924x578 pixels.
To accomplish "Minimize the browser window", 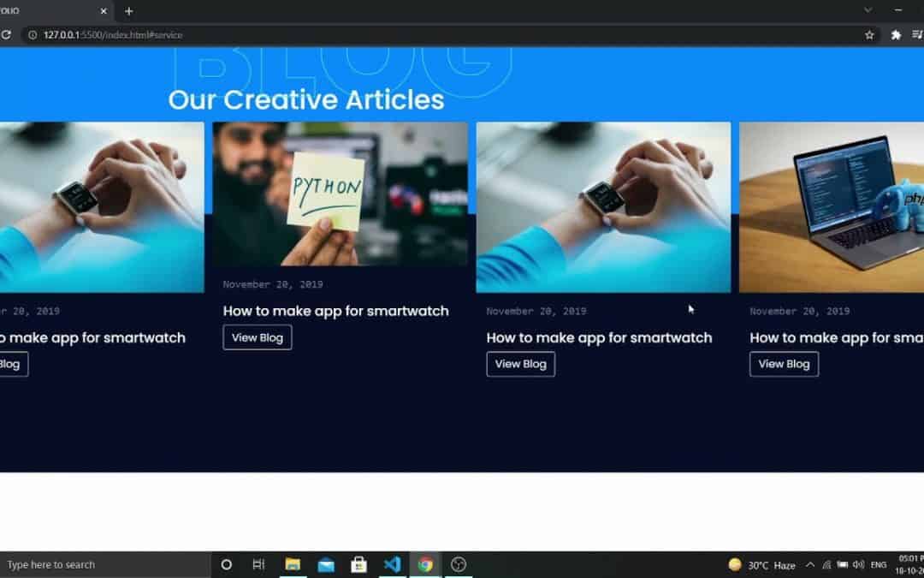I will tap(898, 10).
